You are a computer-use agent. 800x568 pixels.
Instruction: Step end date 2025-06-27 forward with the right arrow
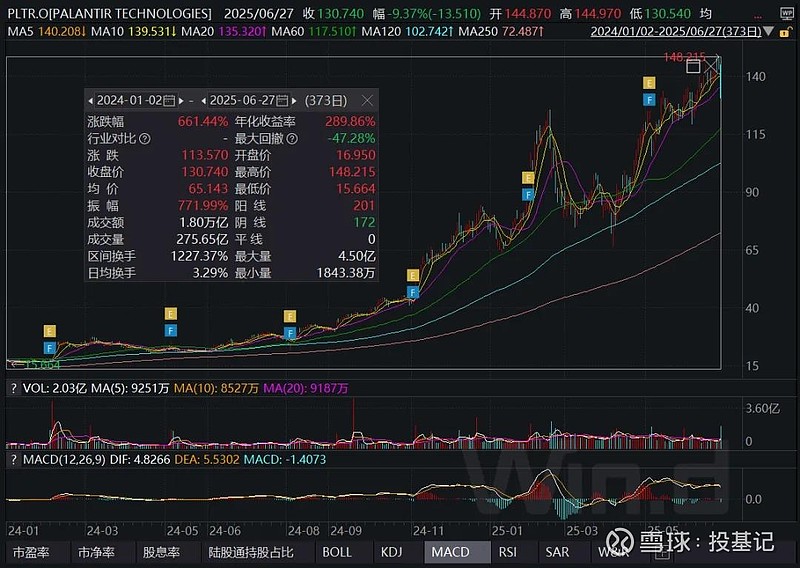(294, 101)
